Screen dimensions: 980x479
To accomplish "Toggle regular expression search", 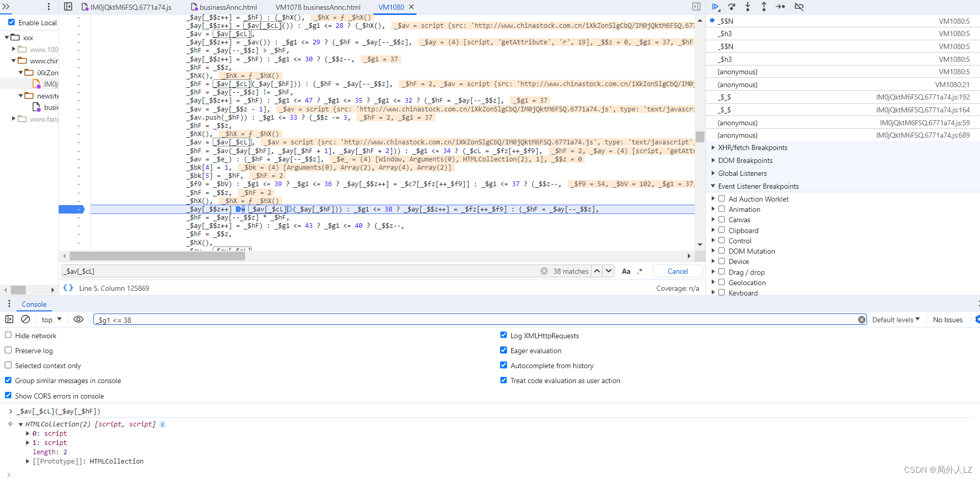I will coord(639,271).
